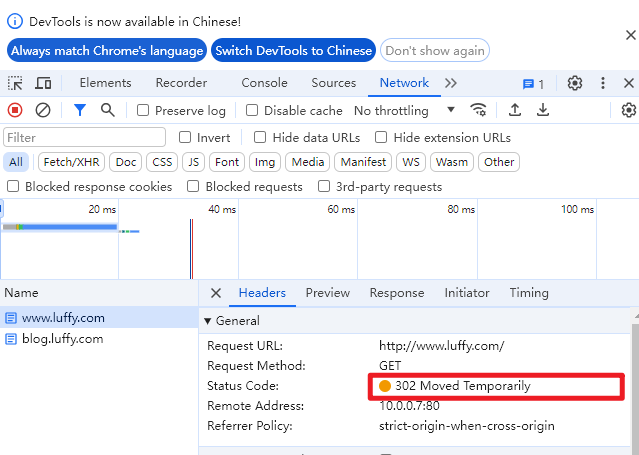The height and width of the screenshot is (455, 639).
Task: Open the No throttling dropdown
Action: [404, 110]
